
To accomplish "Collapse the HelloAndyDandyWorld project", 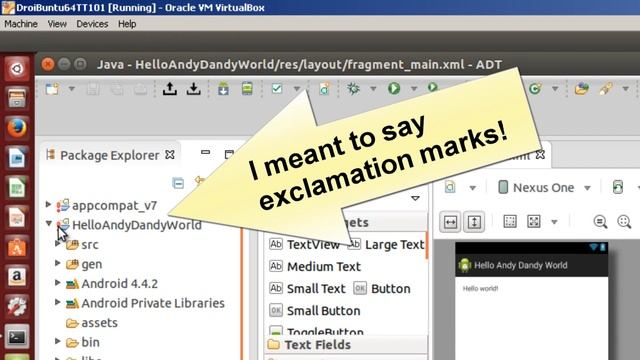I will coord(49,224).
